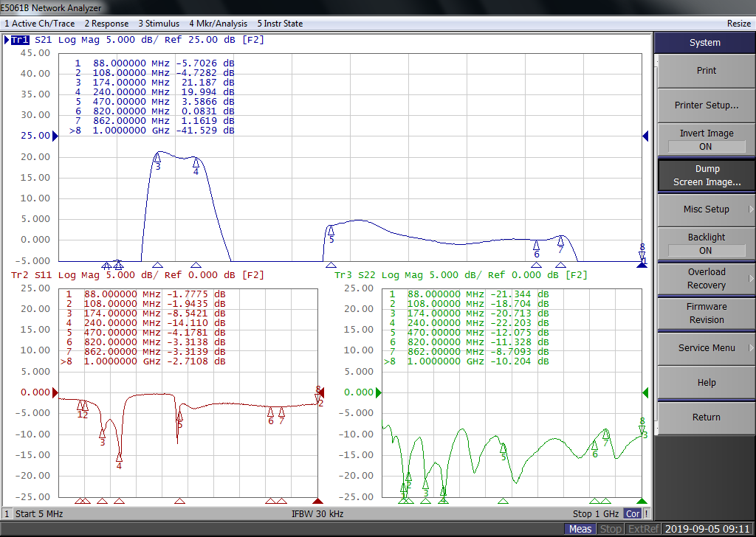The height and width of the screenshot is (537, 756).
Task: Click the Print softkey
Action: (x=706, y=71)
